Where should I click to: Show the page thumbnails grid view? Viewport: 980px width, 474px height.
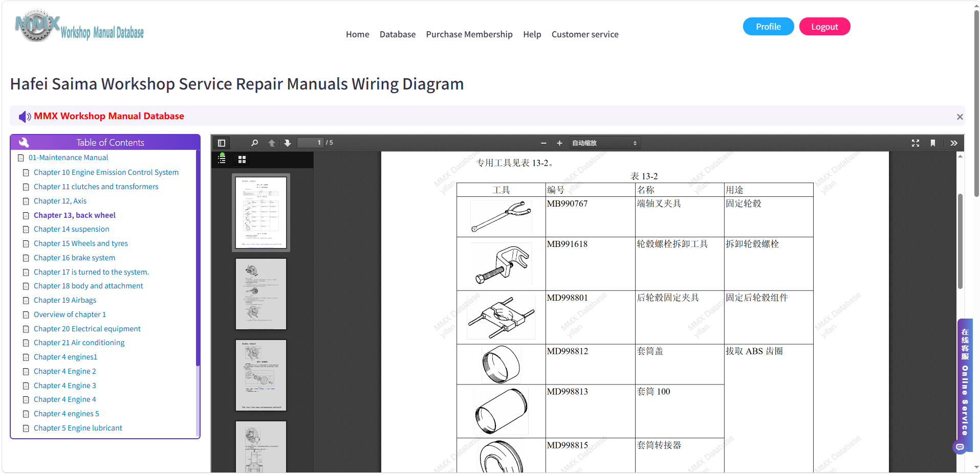(x=242, y=160)
